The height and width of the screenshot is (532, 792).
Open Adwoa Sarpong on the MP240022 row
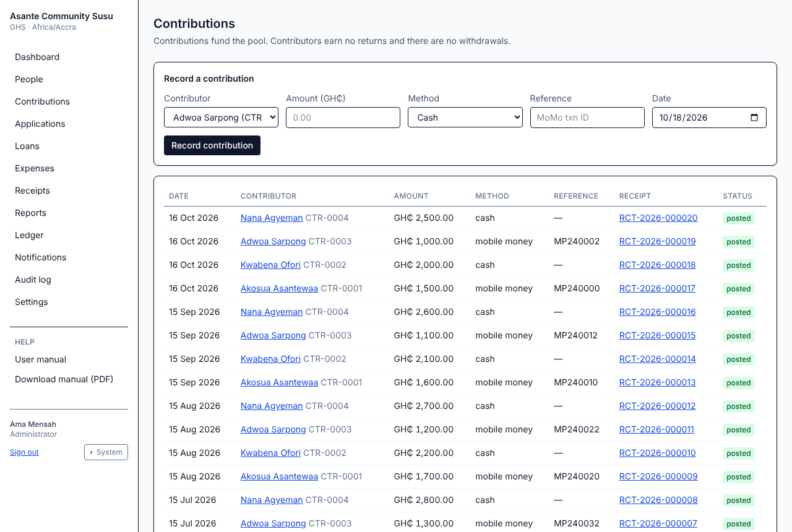tap(273, 429)
